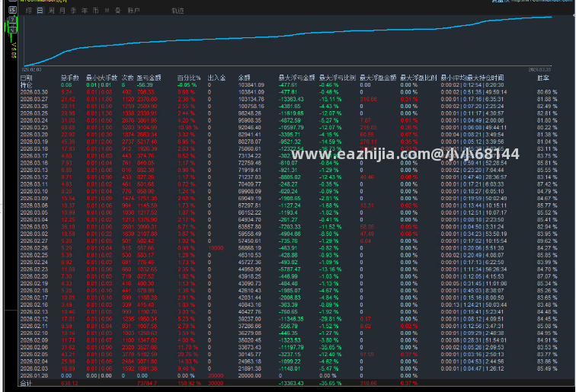The width and height of the screenshot is (576, 392).
Task: Click total lots value 638.12
Action: coord(69,384)
